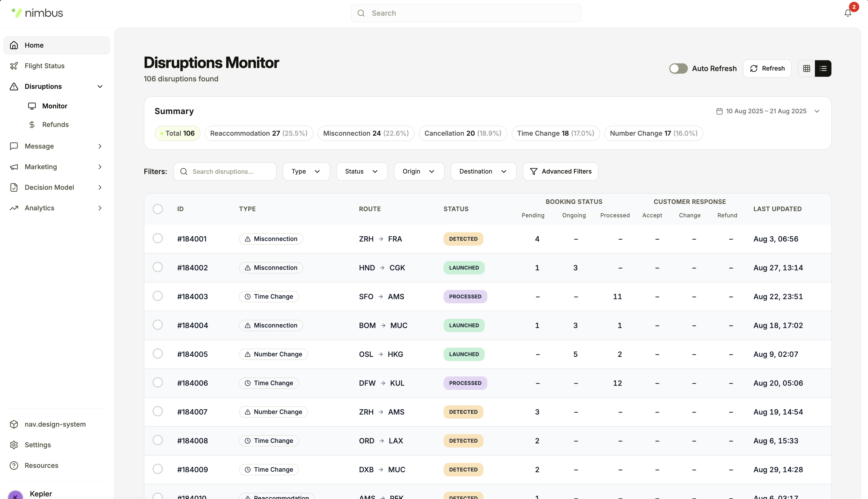Click the Refresh button
Image resolution: width=868 pixels, height=499 pixels.
coord(767,68)
